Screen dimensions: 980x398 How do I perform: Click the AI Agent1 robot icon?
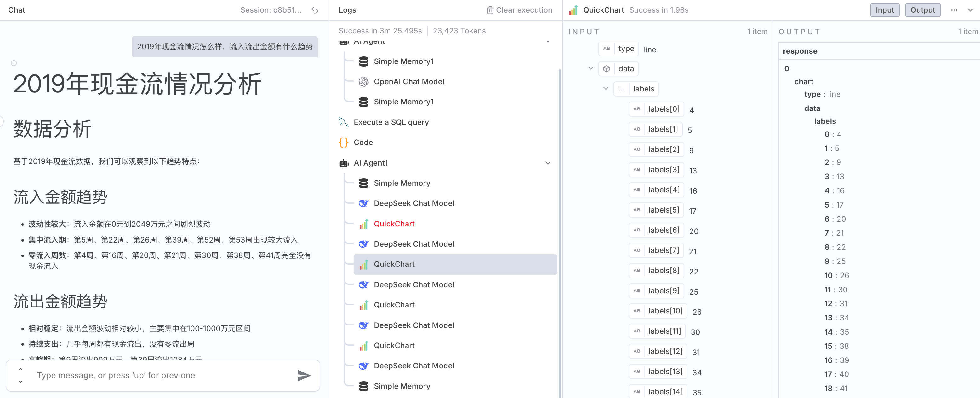click(x=343, y=163)
